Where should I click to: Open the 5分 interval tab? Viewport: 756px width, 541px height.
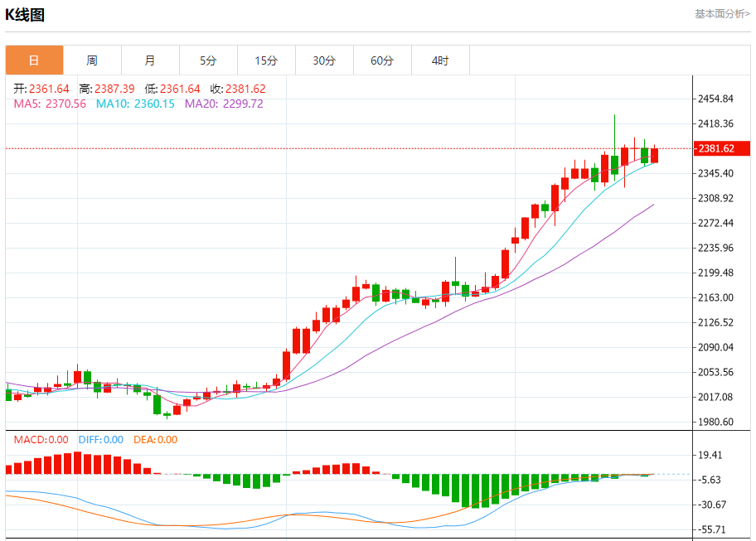coord(208,60)
